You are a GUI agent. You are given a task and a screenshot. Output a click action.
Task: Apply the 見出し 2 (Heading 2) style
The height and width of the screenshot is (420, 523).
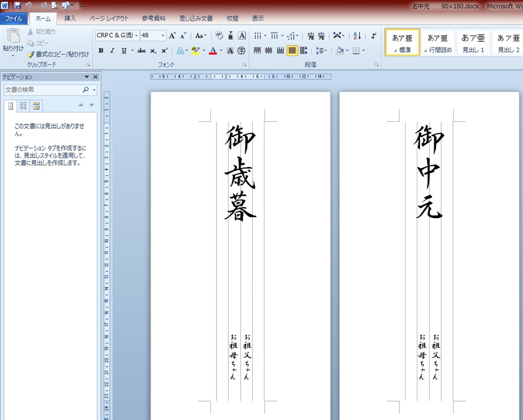(508, 42)
